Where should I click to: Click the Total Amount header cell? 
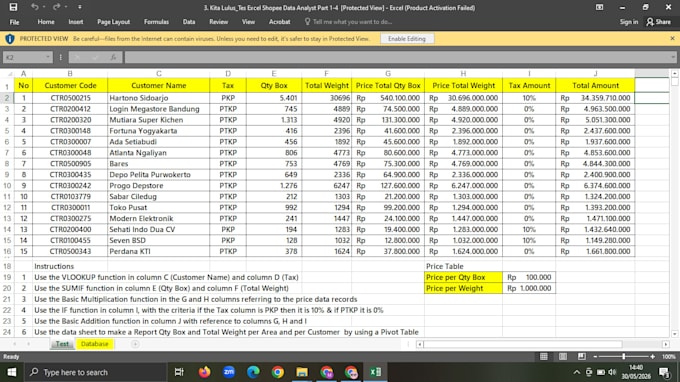pos(595,85)
